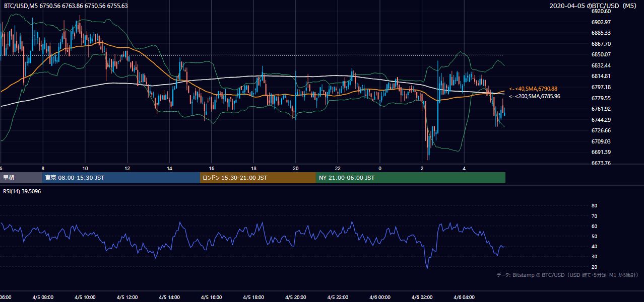Click hour label 16 under price chart
The image size is (644, 302).
tap(212, 168)
